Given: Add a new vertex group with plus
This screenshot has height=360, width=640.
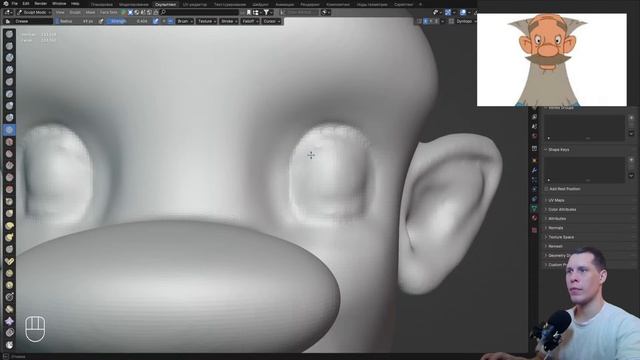Looking at the screenshot, I should coord(631,118).
